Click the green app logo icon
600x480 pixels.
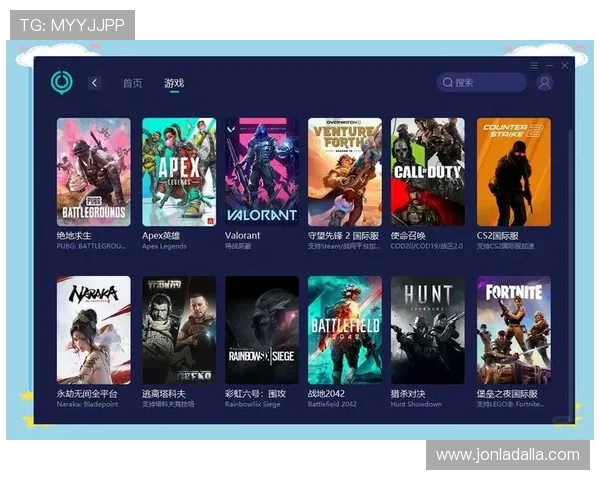62,82
